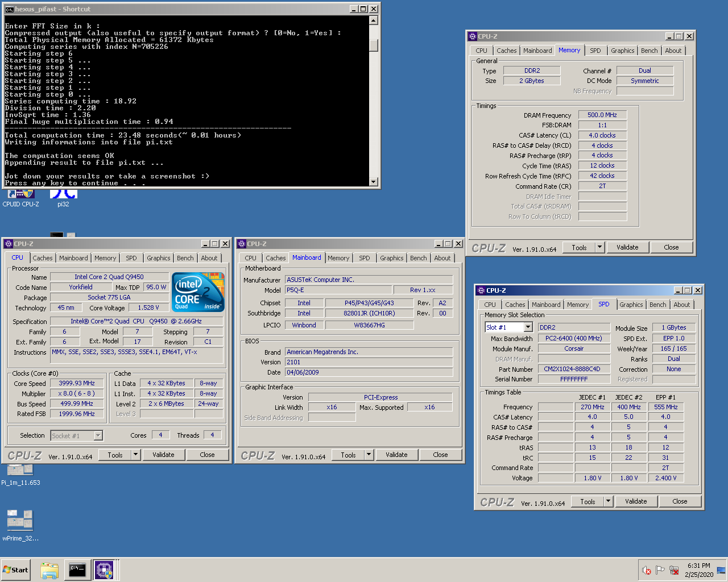The image size is (728, 582).
Task: Click the CPU-Z taskbar icon
Action: 104,569
